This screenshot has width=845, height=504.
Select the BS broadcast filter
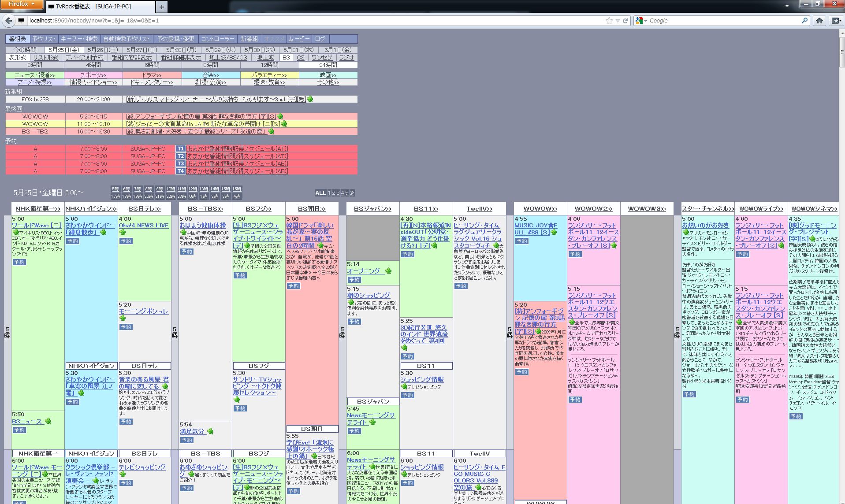pos(286,57)
